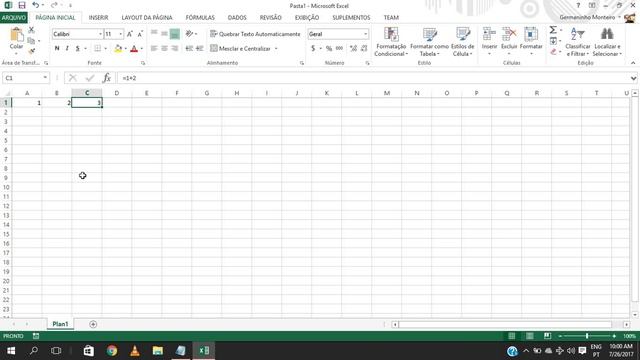640x360 pixels.
Task: Click inside the formula bar input
Action: pos(373,78)
